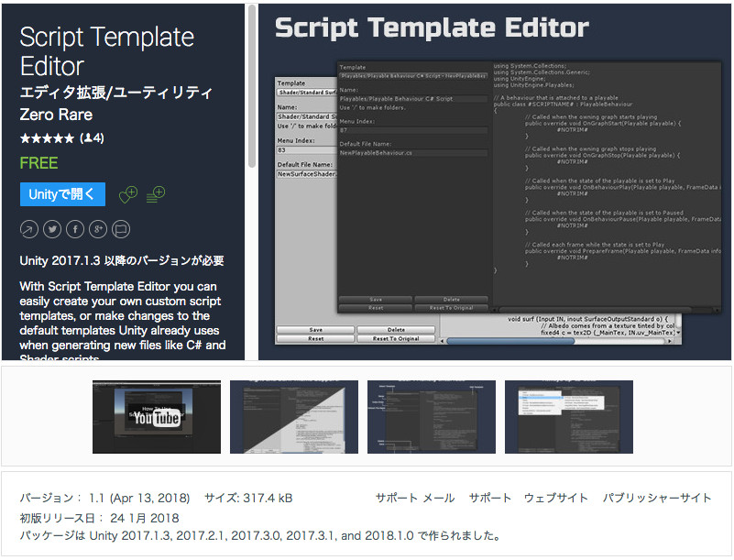Click the large Script Template Editor preview image
The width and height of the screenshot is (734, 560).
coord(494,182)
